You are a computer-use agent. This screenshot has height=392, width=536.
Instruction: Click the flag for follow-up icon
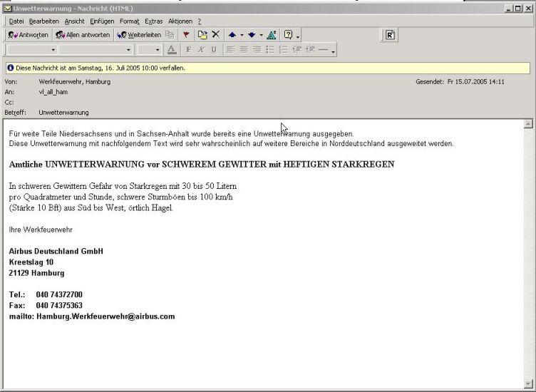[x=186, y=35]
